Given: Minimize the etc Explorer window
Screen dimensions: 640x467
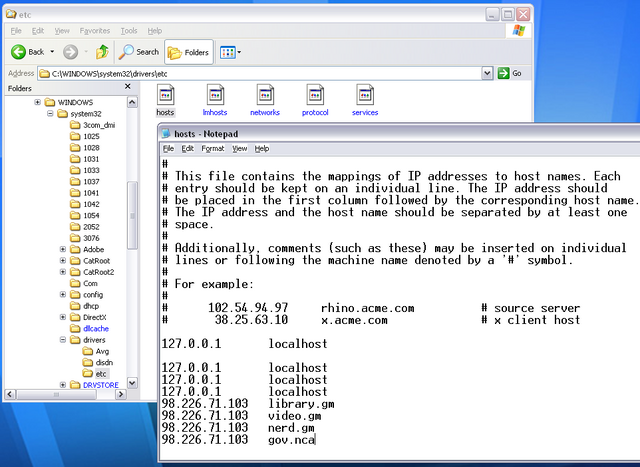Looking at the screenshot, I should (492, 15).
